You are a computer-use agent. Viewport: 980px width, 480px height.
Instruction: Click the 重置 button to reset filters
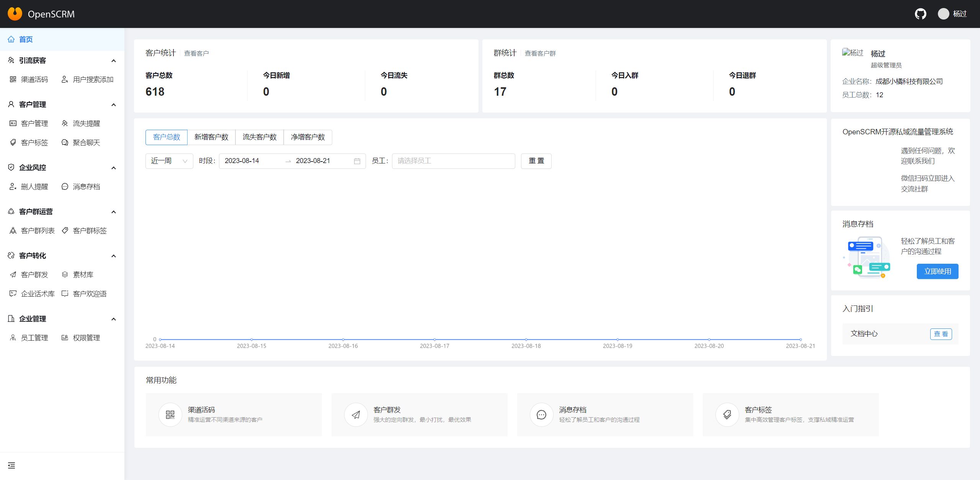pos(536,161)
